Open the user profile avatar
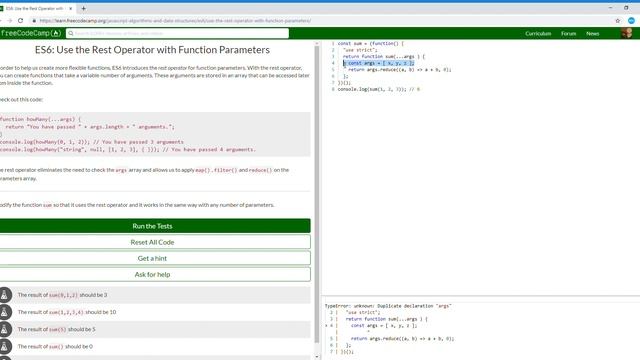Image resolution: width=640 pixels, height=360 pixels. tap(627, 33)
